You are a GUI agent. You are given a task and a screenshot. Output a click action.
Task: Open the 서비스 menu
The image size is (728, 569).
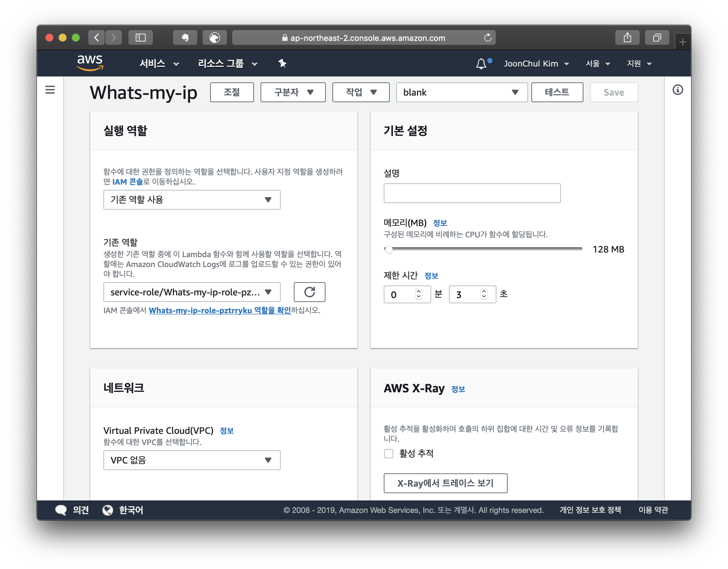click(x=159, y=63)
